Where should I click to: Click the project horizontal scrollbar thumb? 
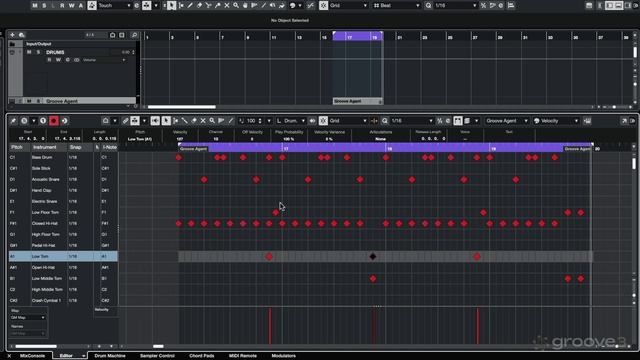point(182,107)
